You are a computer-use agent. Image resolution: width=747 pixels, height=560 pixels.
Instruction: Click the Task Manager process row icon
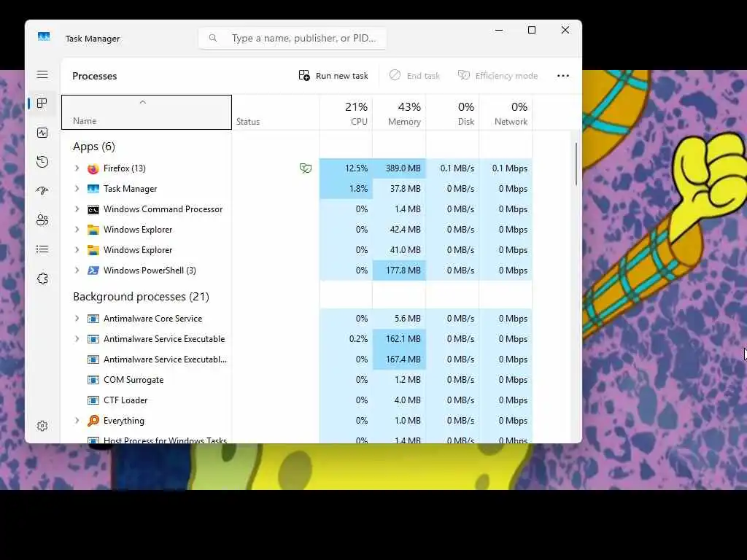tap(93, 189)
